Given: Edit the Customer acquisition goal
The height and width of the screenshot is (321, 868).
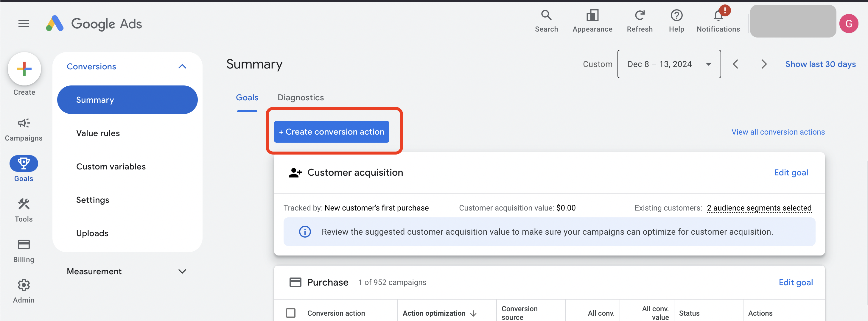Looking at the screenshot, I should pos(791,172).
